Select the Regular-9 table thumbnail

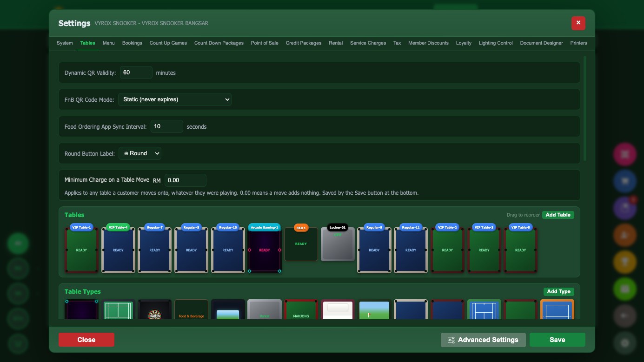[374, 250]
